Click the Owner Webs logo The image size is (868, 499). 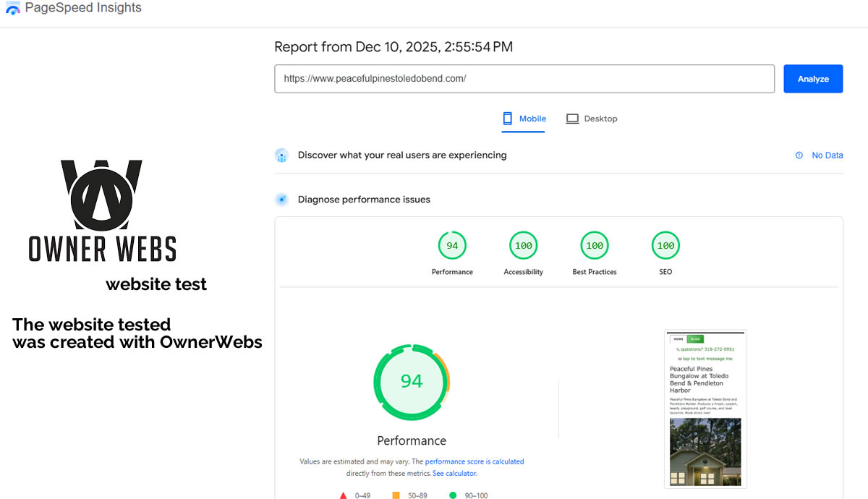click(x=102, y=210)
